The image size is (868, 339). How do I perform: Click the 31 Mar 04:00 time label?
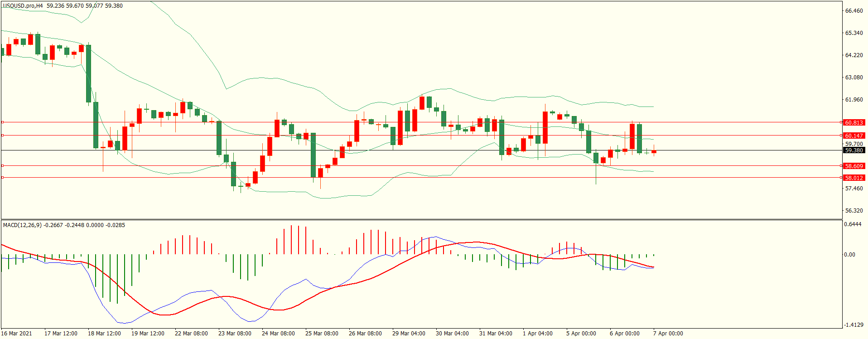click(x=496, y=334)
